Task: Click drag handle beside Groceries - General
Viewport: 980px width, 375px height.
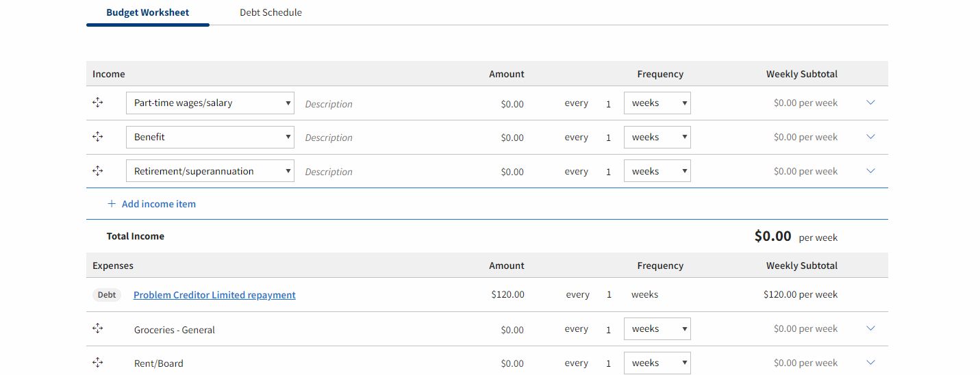Action: pos(97,329)
